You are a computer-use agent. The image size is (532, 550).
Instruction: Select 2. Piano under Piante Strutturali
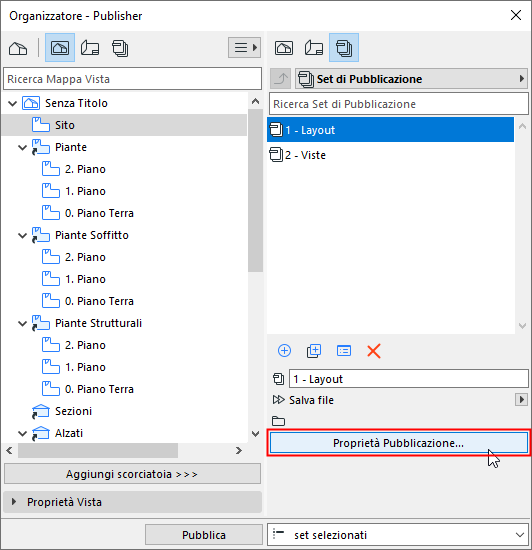[x=85, y=346]
